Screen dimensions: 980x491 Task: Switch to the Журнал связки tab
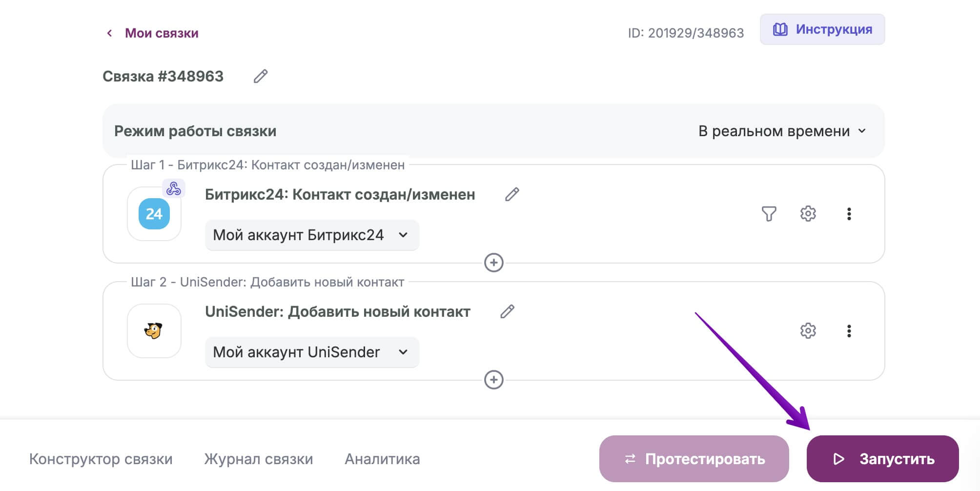(259, 459)
